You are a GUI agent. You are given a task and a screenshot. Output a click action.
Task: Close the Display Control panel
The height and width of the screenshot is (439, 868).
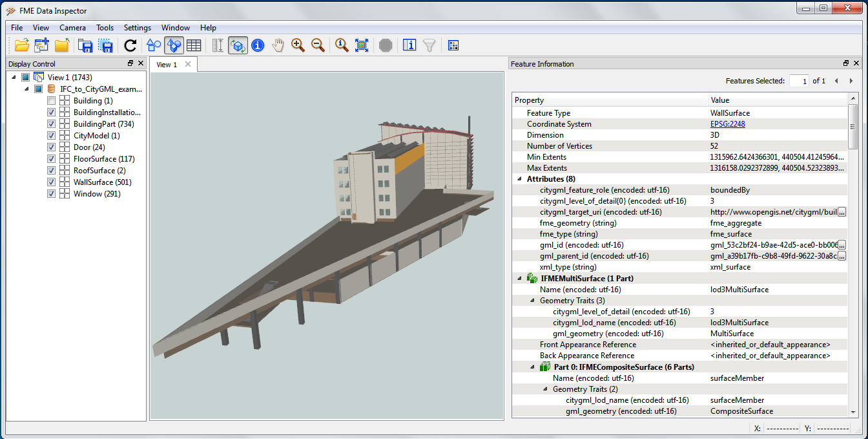click(141, 63)
